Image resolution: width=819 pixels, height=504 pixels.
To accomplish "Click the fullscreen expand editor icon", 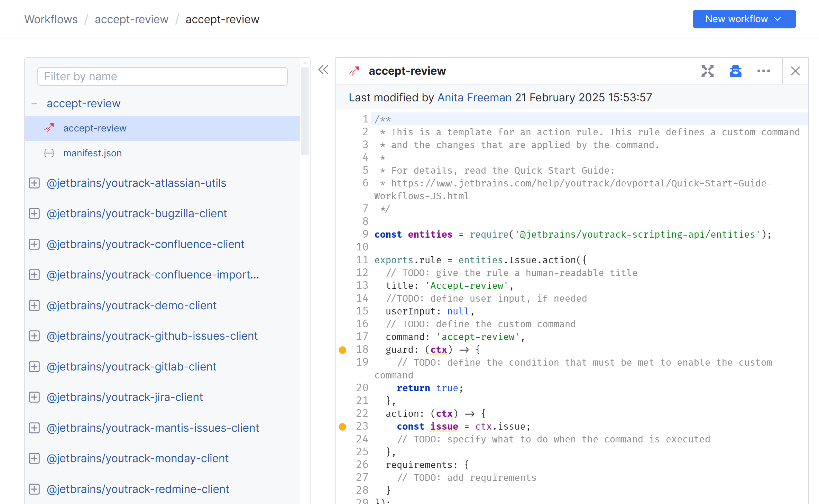I will click(x=707, y=71).
